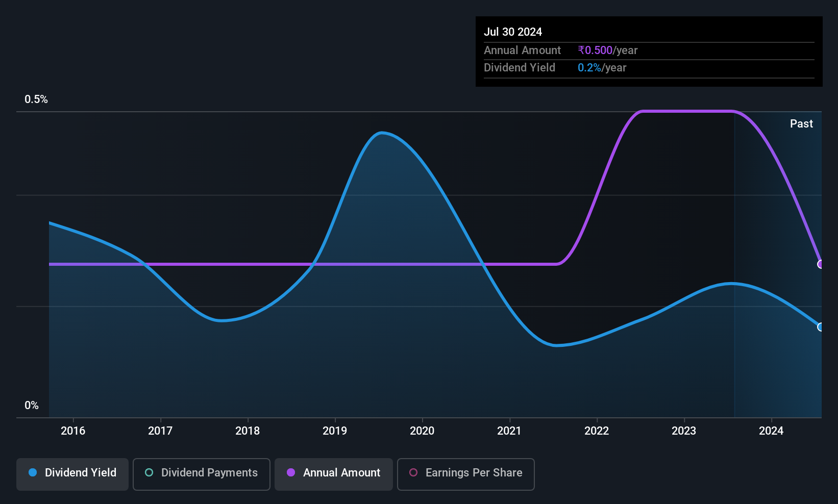The image size is (838, 504).
Task: Click the 0% y-axis label
Action: (x=32, y=406)
